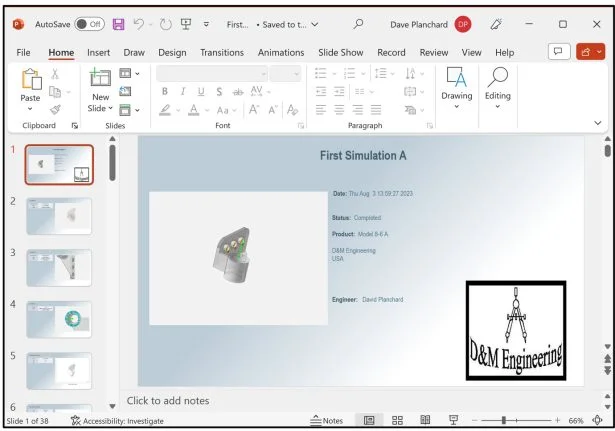This screenshot has width=615, height=431.
Task: Select slide 3 thumbnail
Action: 59,267
